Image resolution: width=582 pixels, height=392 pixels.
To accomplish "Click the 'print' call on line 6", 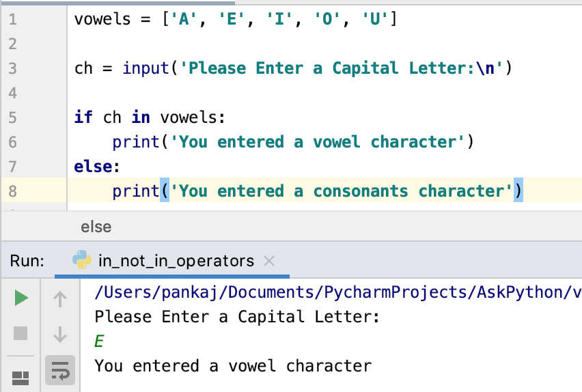I will pos(136,142).
